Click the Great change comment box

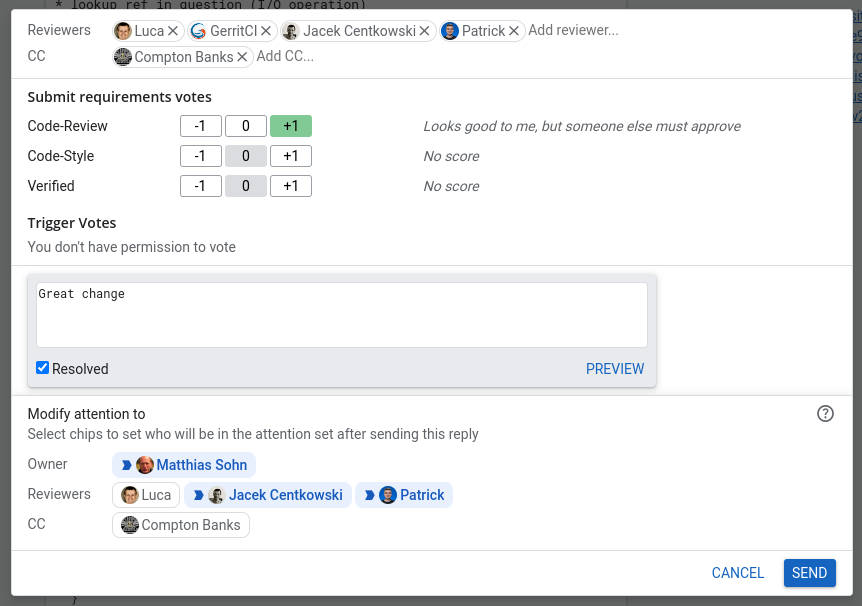click(x=340, y=312)
